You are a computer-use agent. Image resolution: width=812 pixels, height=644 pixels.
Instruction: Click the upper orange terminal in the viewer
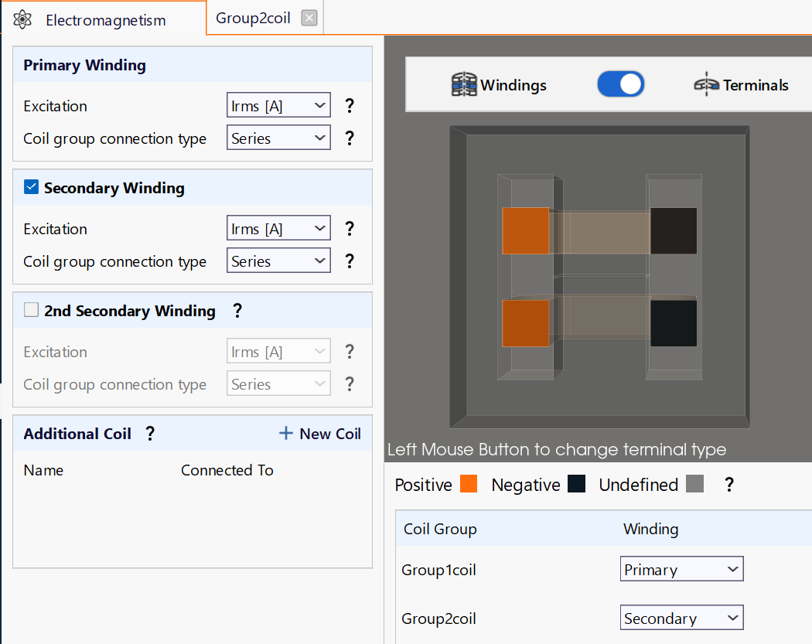(x=526, y=231)
